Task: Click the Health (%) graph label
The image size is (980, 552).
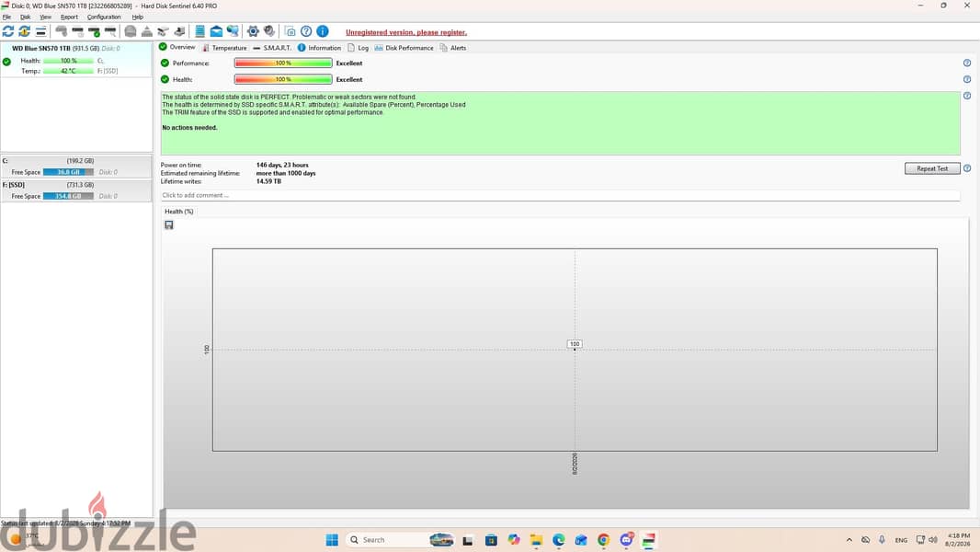Action: point(178,212)
